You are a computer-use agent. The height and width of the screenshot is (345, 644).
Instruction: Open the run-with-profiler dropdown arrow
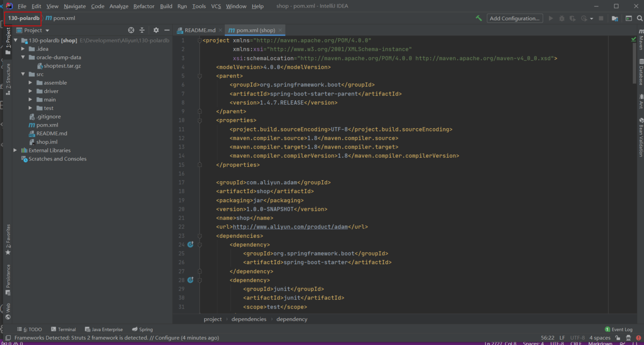591,18
